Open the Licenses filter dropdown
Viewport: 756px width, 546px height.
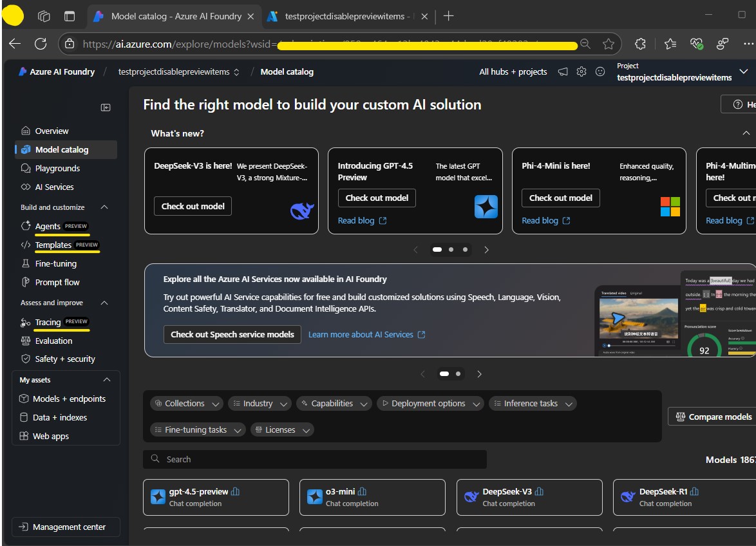point(282,430)
